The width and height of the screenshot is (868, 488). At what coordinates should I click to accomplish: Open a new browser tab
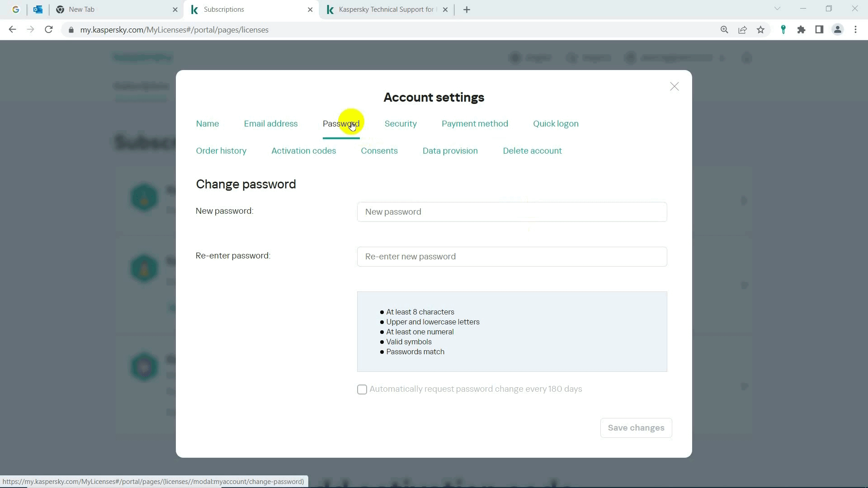467,9
